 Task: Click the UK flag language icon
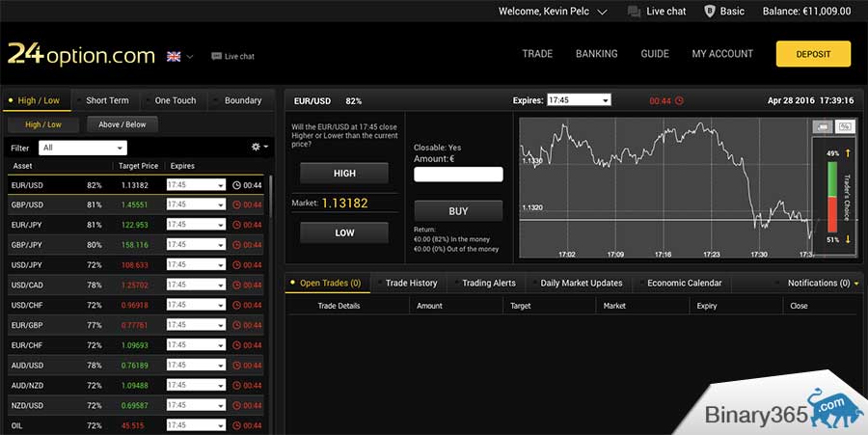pos(174,56)
